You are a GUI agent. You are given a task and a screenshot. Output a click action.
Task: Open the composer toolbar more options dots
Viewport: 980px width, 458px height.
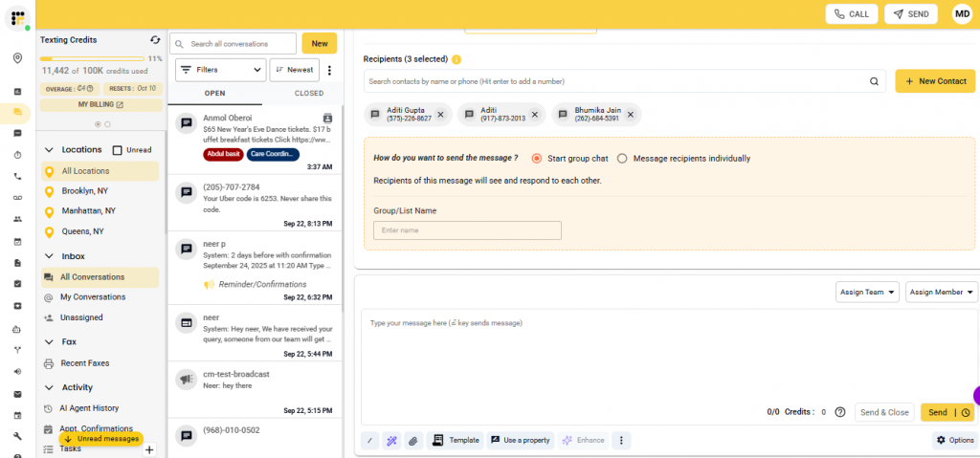click(621, 441)
